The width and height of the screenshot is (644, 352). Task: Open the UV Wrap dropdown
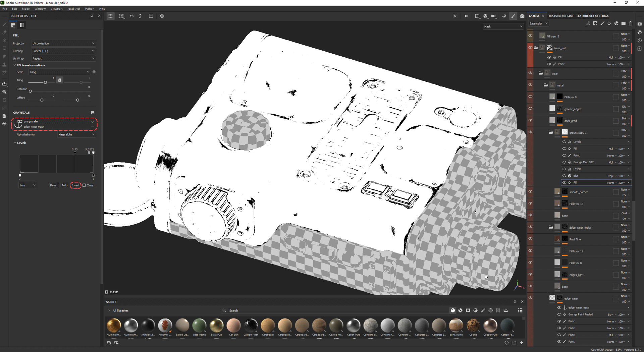coord(63,58)
